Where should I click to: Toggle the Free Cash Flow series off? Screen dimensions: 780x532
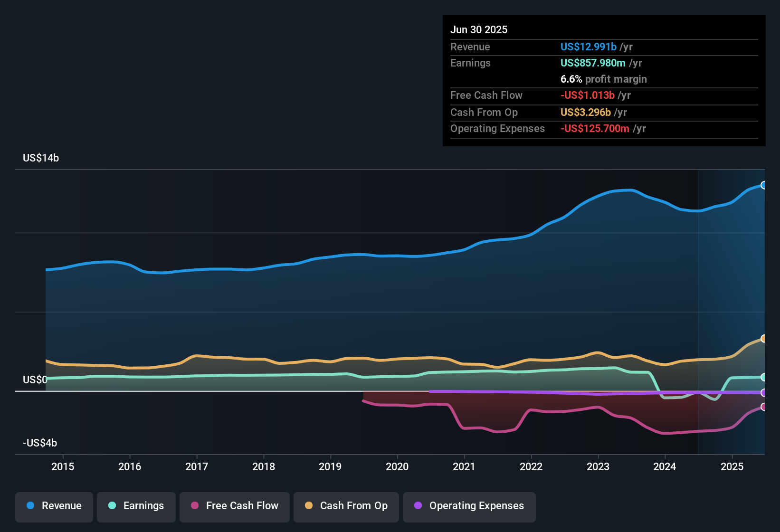[x=234, y=506]
